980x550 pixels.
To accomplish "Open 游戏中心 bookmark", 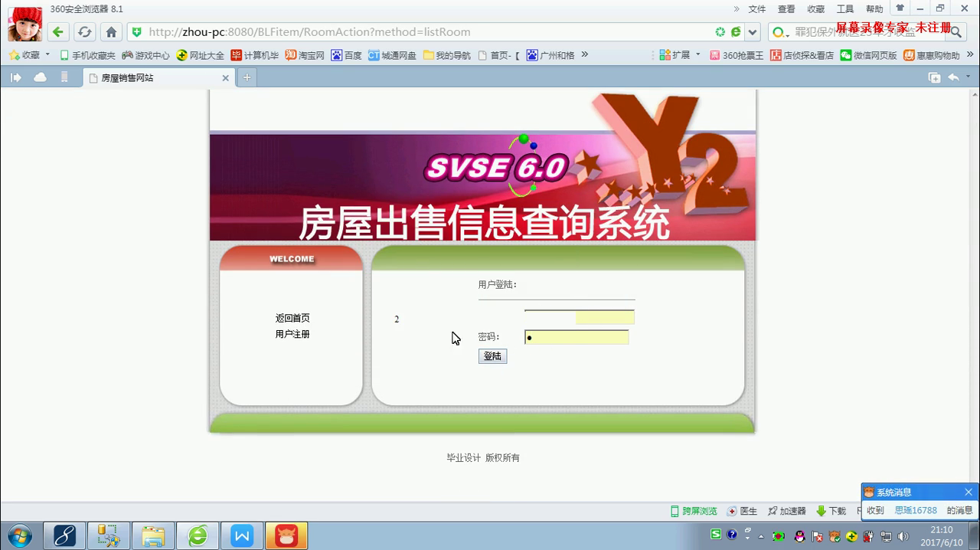I will point(145,55).
